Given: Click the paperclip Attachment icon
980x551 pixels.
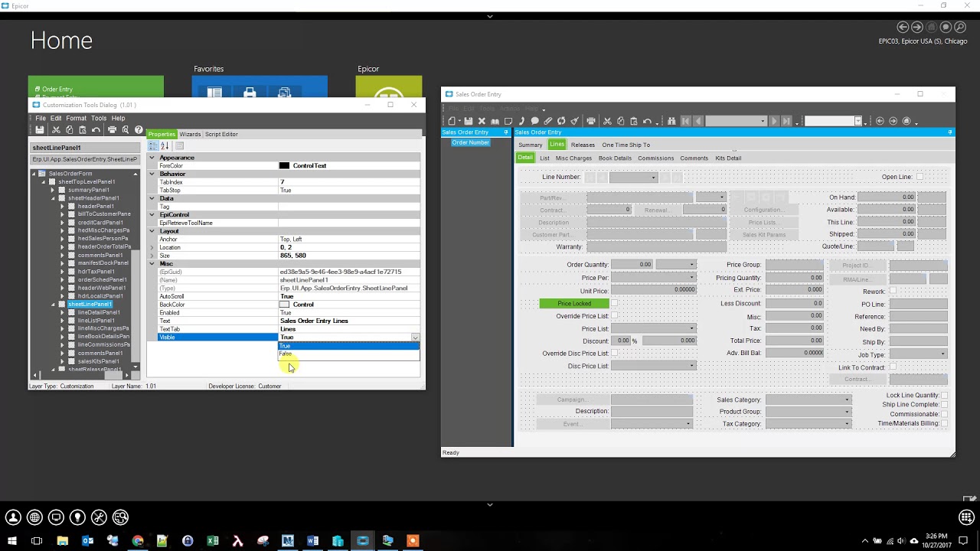Looking at the screenshot, I should point(547,121).
